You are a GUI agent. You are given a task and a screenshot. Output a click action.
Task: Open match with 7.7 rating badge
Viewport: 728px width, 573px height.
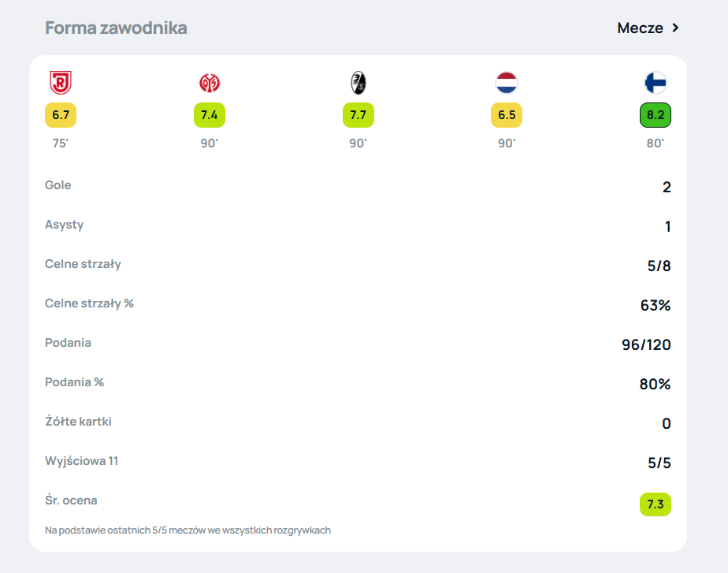(358, 115)
